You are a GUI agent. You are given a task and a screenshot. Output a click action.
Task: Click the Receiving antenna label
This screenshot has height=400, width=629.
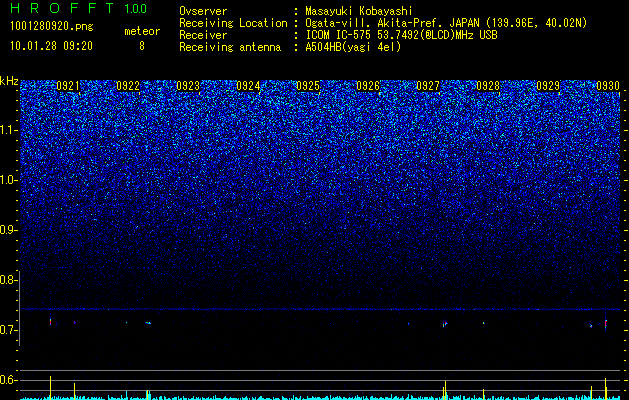(230, 47)
